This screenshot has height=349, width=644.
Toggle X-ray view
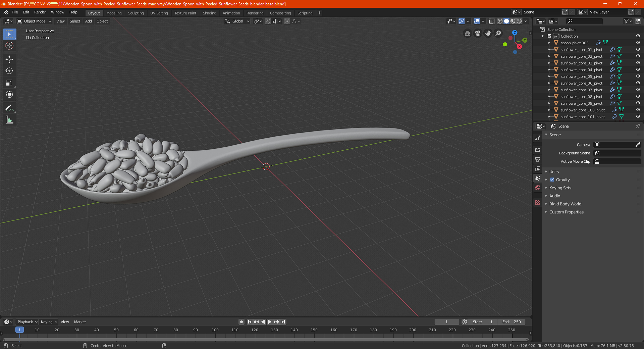click(491, 21)
